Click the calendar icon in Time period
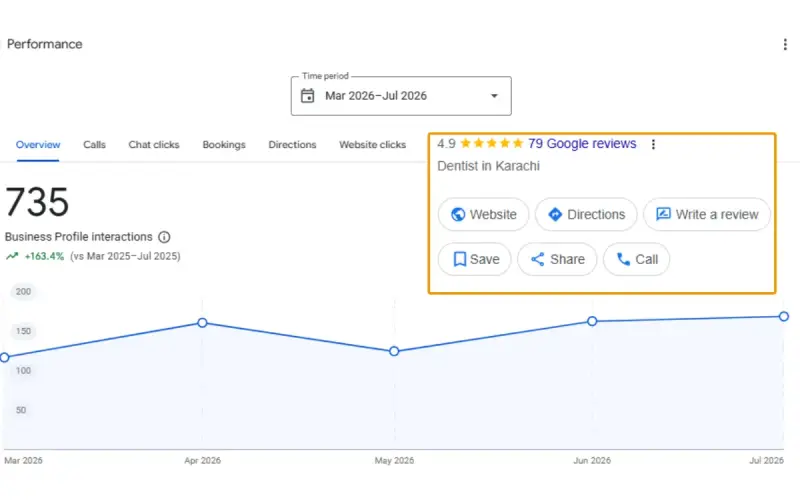 pyautogui.click(x=307, y=96)
